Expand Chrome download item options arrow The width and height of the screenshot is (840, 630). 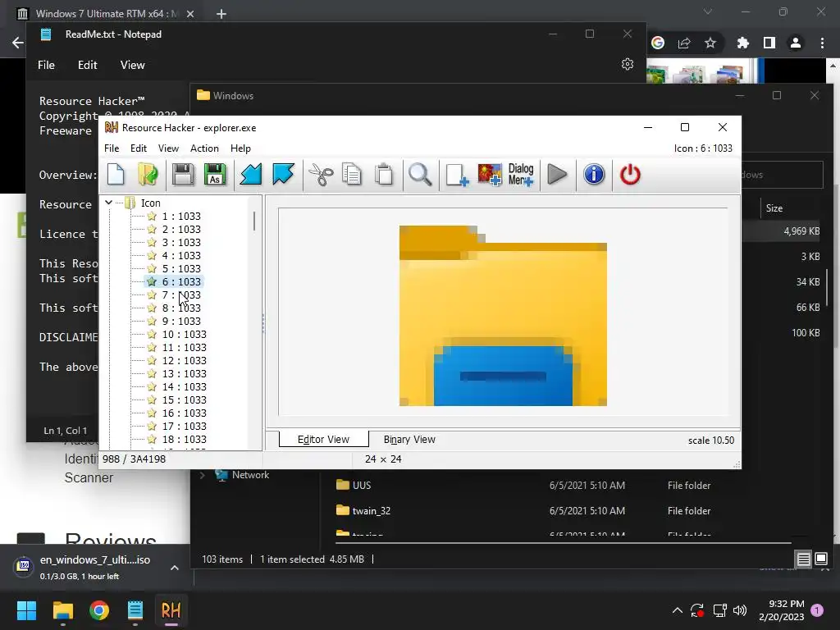pyautogui.click(x=175, y=568)
